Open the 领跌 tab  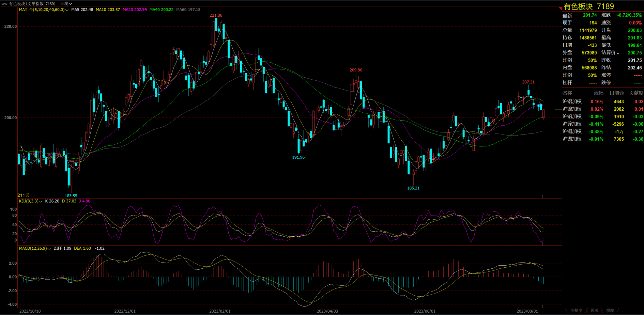pos(610,311)
